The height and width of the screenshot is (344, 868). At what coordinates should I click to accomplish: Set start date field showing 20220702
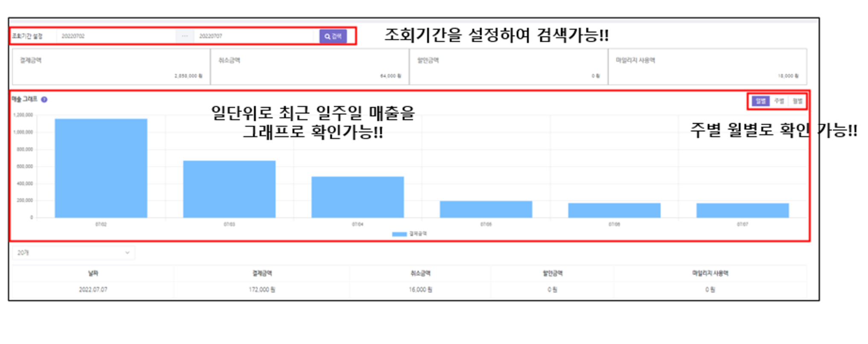pos(116,36)
